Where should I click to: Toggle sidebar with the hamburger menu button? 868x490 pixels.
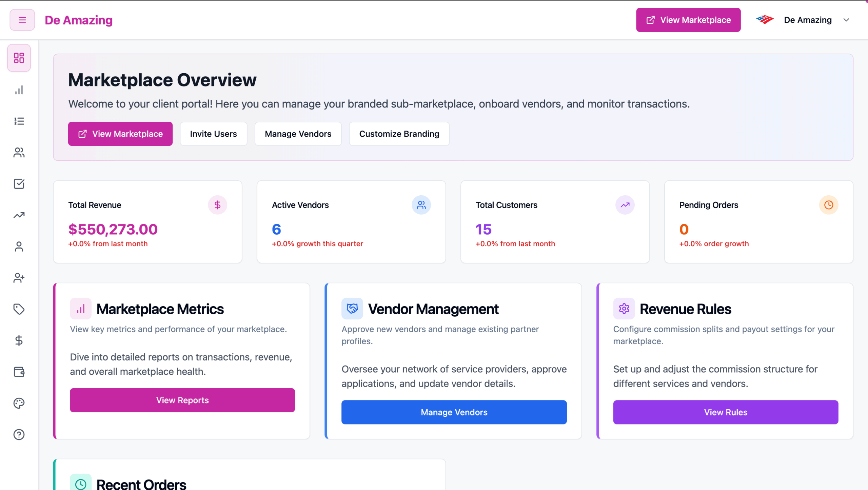pyautogui.click(x=22, y=20)
